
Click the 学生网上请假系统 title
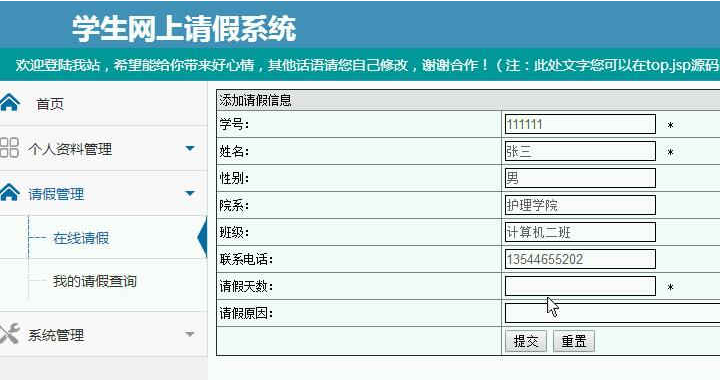tap(184, 28)
